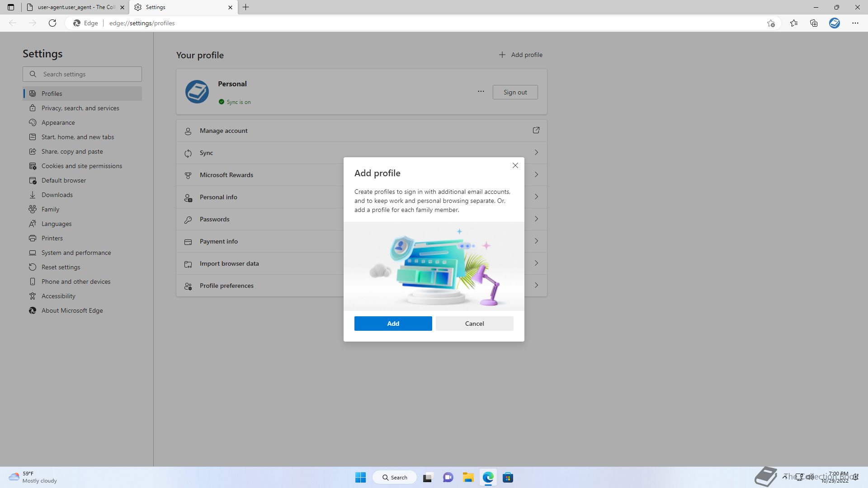Open Printers settings section
The width and height of the screenshot is (868, 488).
82,238
